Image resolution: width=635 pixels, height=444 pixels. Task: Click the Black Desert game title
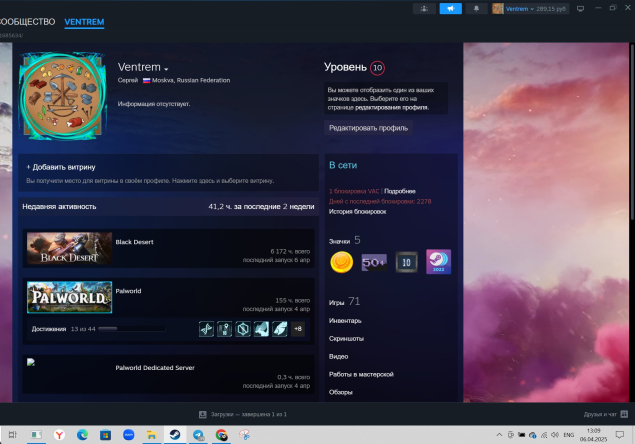pos(134,242)
